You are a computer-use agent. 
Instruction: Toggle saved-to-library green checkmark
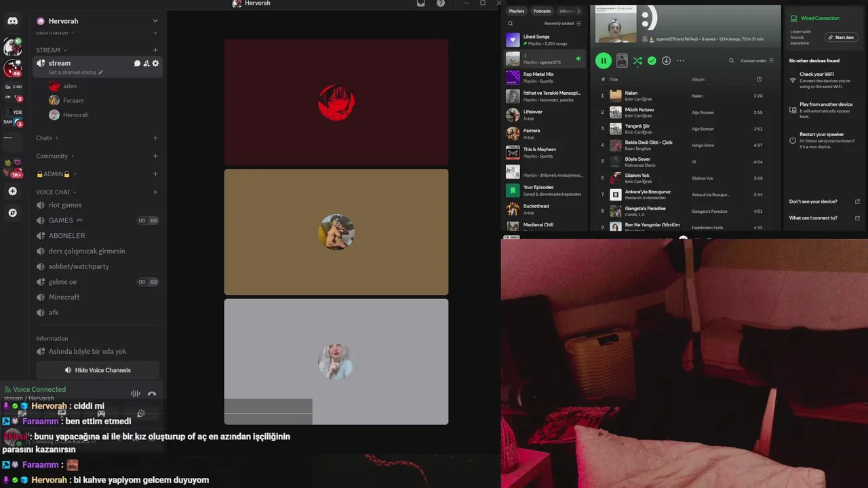652,61
